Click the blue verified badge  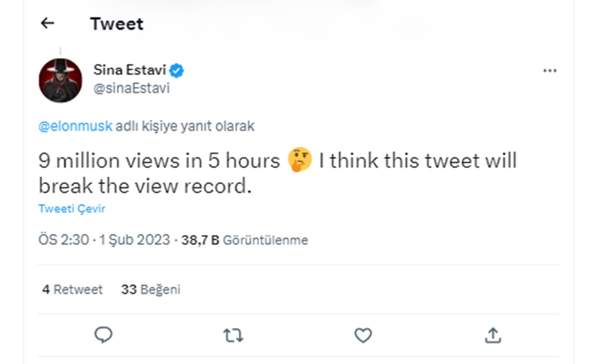(177, 70)
